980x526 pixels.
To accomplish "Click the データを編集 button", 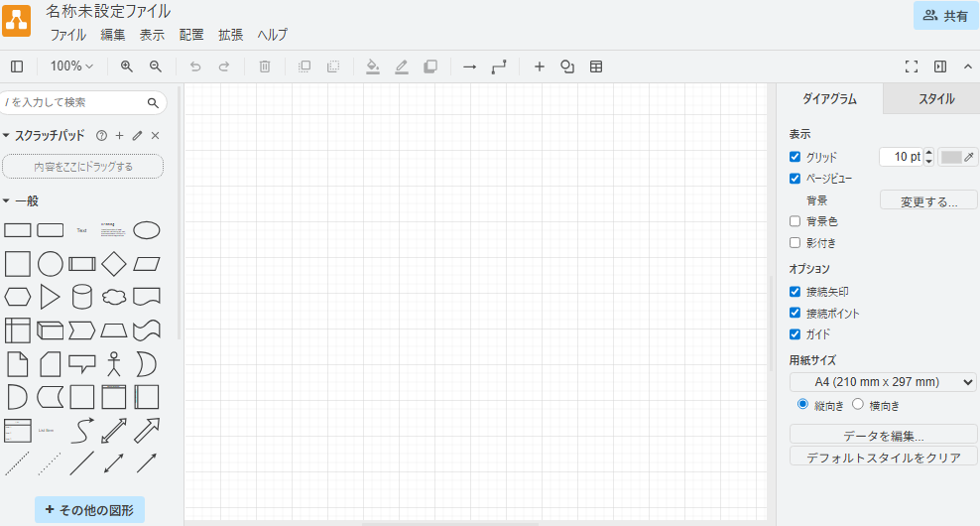I will [x=883, y=435].
